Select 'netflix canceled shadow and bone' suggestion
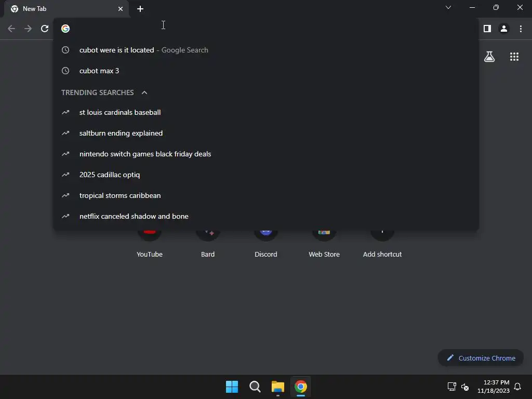Screen dimensions: 532x399 coord(265,216)
